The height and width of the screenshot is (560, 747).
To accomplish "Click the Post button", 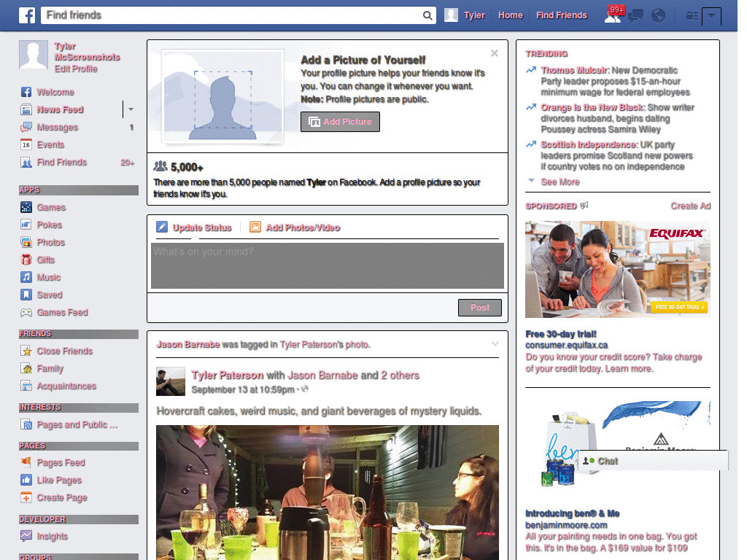I will click(480, 308).
